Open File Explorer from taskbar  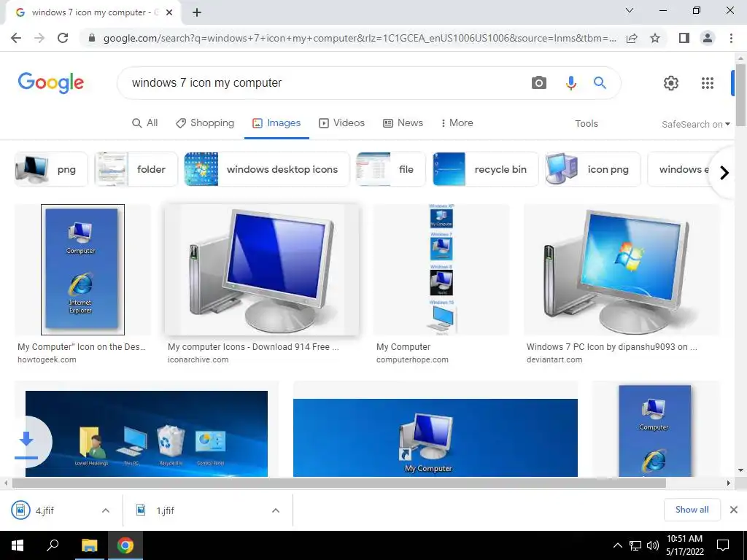(89, 545)
